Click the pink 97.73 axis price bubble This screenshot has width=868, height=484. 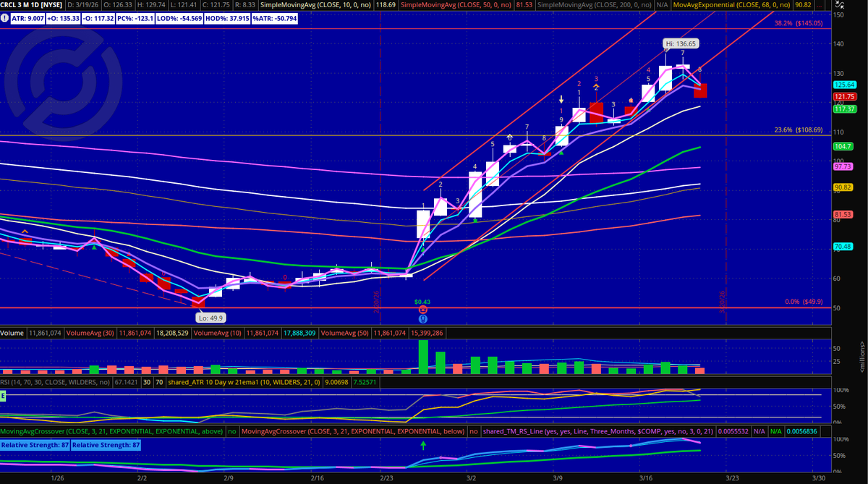(x=842, y=166)
